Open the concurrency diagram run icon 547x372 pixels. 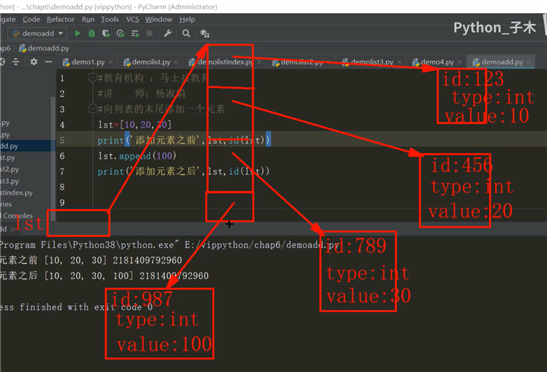point(135,34)
